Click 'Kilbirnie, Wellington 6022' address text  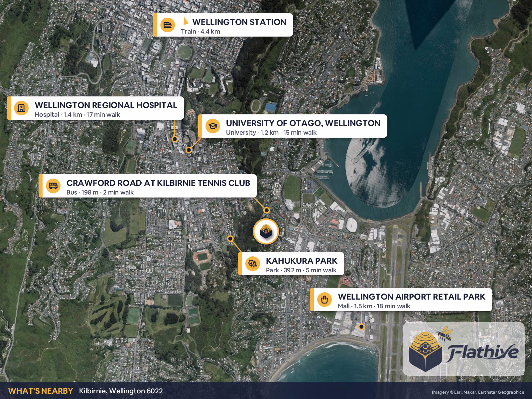tap(121, 391)
